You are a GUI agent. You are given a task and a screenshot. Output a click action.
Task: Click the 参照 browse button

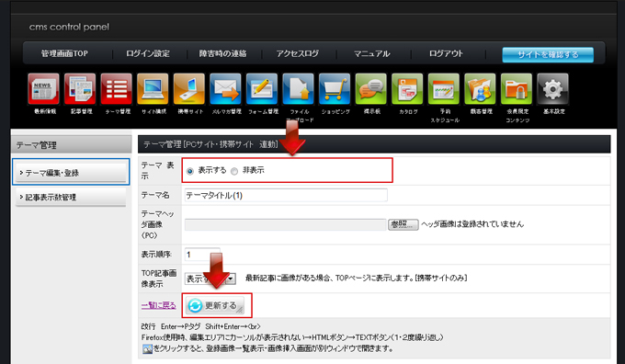[x=403, y=224]
